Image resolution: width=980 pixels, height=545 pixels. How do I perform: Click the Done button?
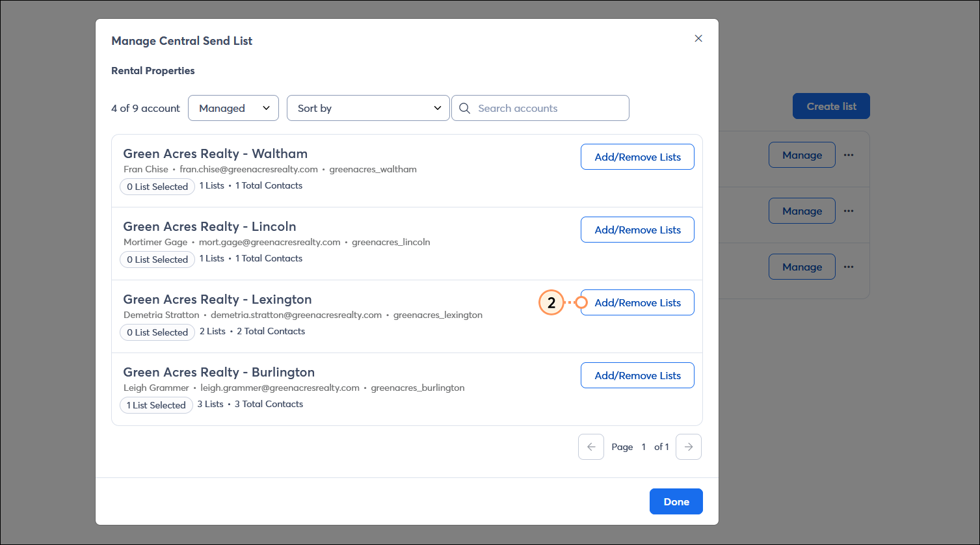point(676,501)
